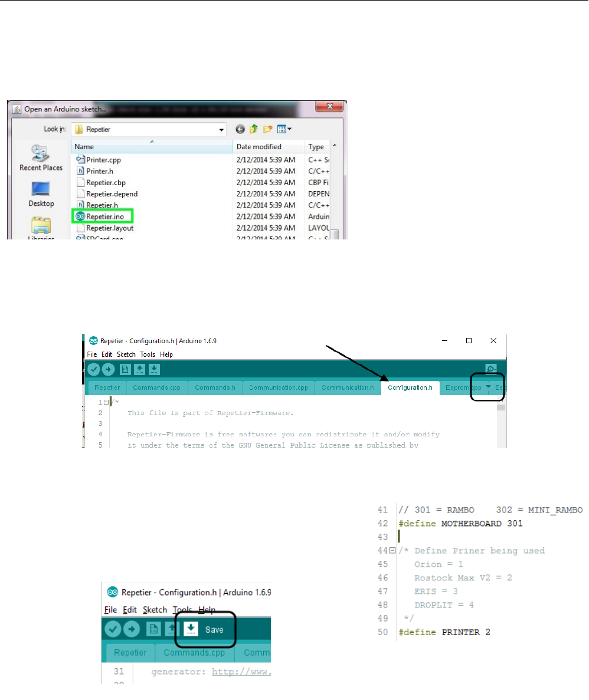
Task: Click Verify checkmark beside the Save label
Action: (x=113, y=629)
